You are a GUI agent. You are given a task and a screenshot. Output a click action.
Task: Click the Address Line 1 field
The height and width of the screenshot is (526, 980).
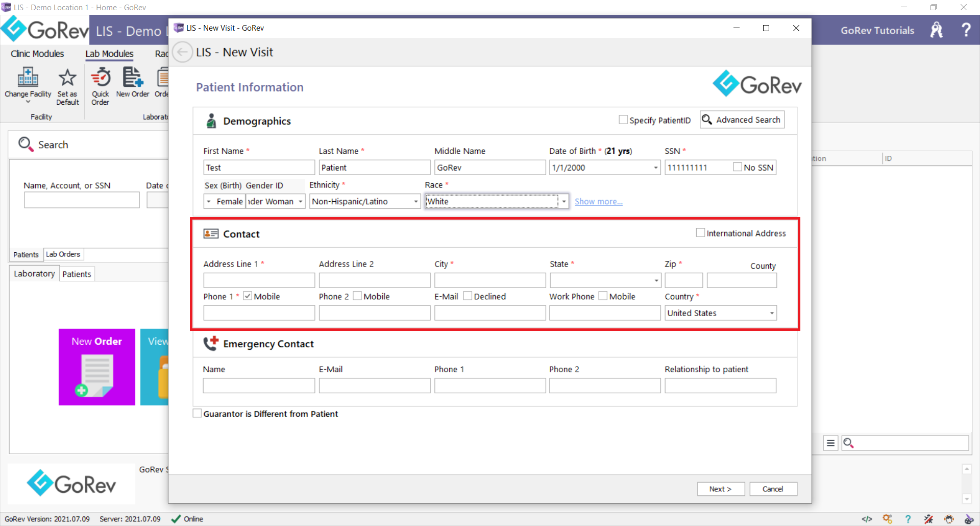(x=259, y=280)
